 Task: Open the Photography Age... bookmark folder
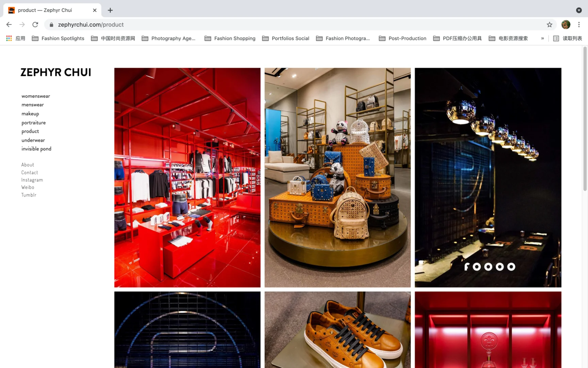[169, 38]
